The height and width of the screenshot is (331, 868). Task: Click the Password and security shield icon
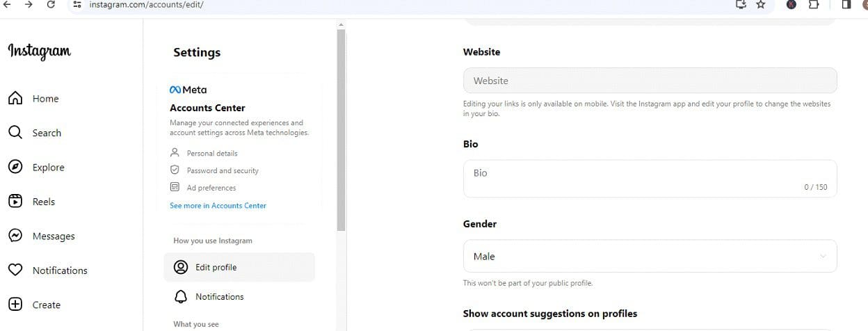175,170
